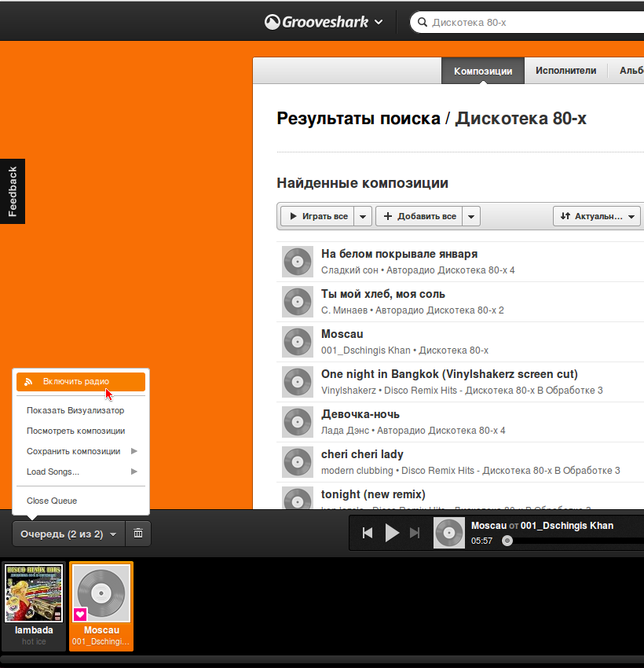Click vinyl icon beside Moscau search result
Image resolution: width=644 pixels, height=668 pixels.
[x=298, y=342]
